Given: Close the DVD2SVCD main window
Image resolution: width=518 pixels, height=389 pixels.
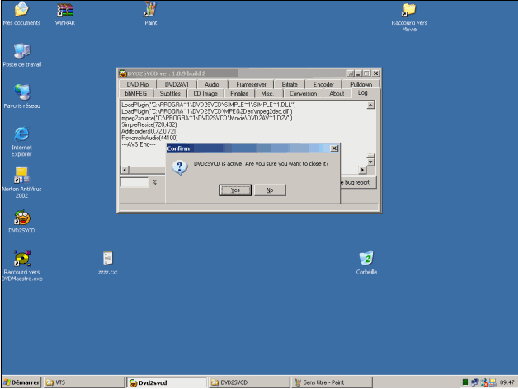Looking at the screenshot, I should (376, 73).
